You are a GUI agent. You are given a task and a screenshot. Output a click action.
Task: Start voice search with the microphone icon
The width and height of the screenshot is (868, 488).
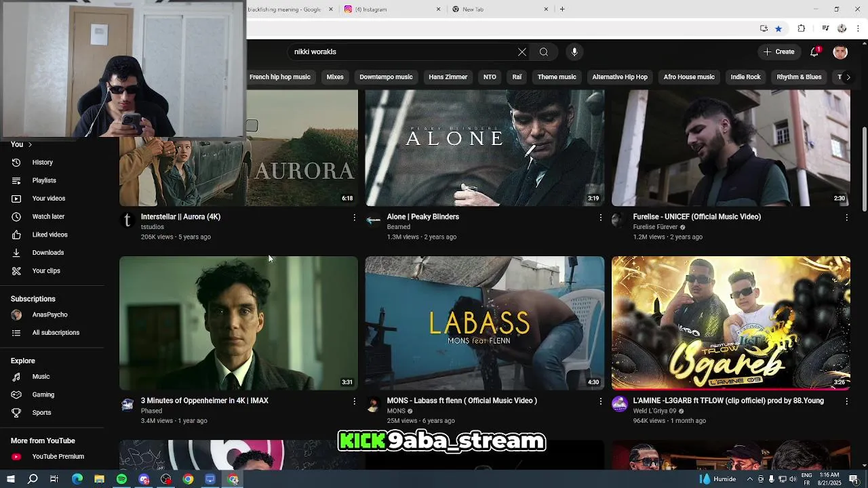pyautogui.click(x=574, y=52)
